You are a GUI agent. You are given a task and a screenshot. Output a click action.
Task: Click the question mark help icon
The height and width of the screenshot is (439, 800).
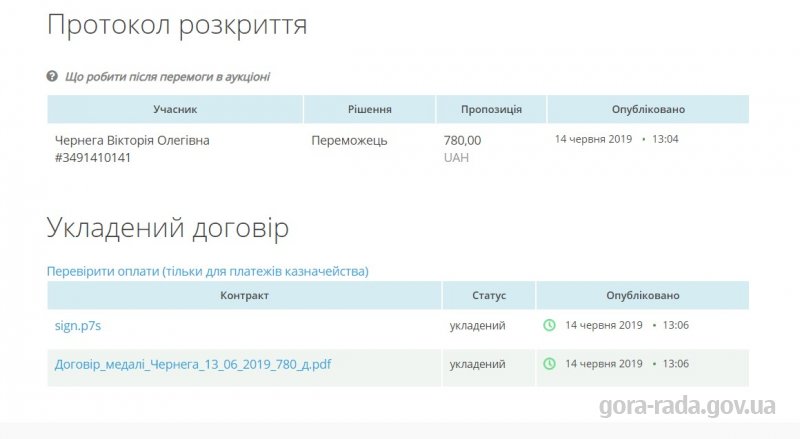pos(52,77)
